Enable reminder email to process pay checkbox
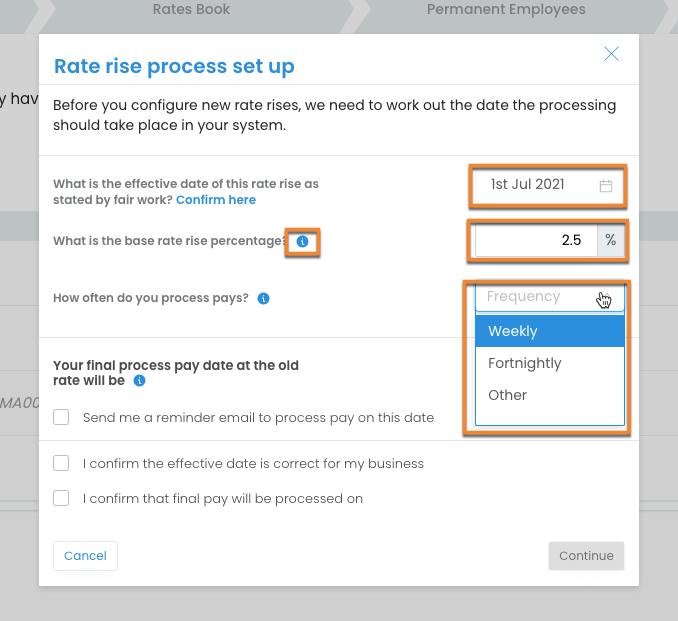 point(62,417)
